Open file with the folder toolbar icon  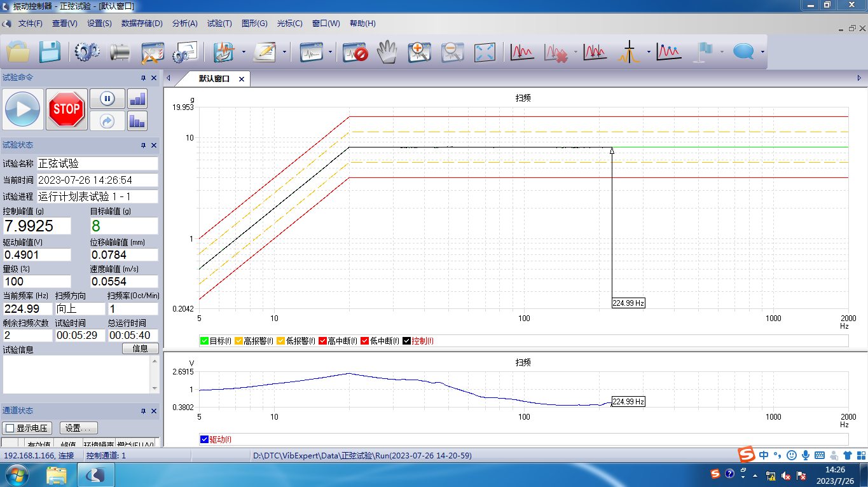(x=18, y=51)
